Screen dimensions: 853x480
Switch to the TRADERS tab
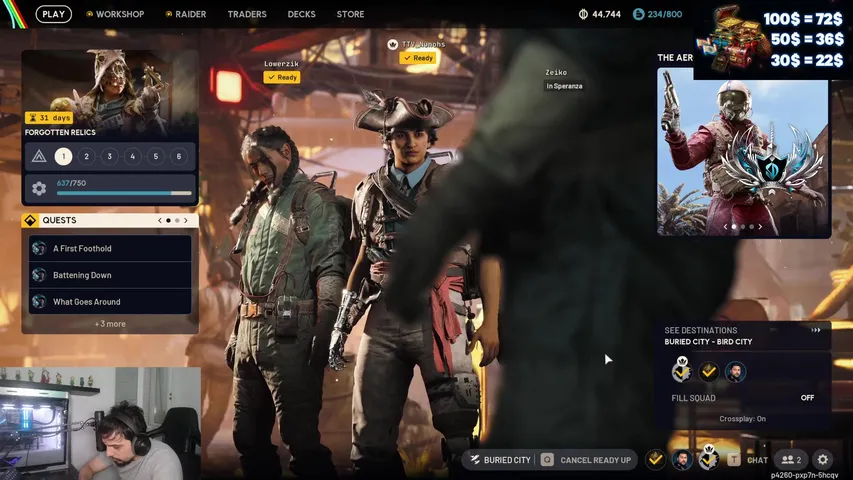[247, 14]
